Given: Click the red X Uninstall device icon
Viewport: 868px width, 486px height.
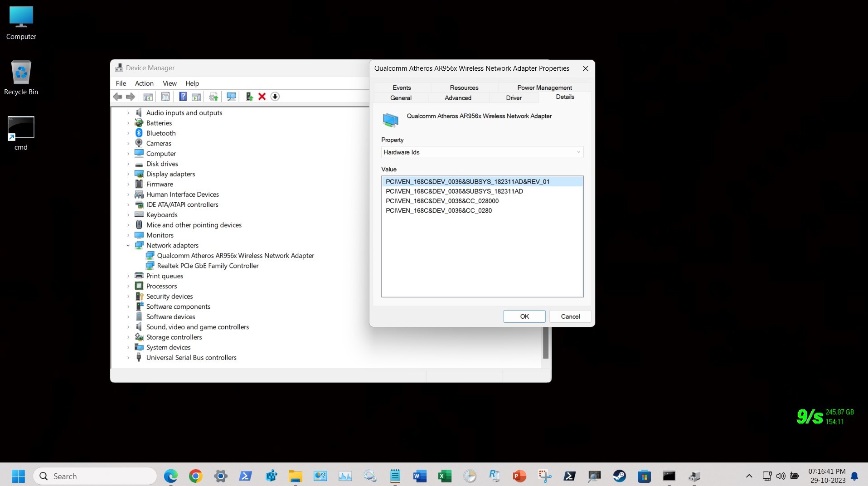Looking at the screenshot, I should [x=262, y=97].
